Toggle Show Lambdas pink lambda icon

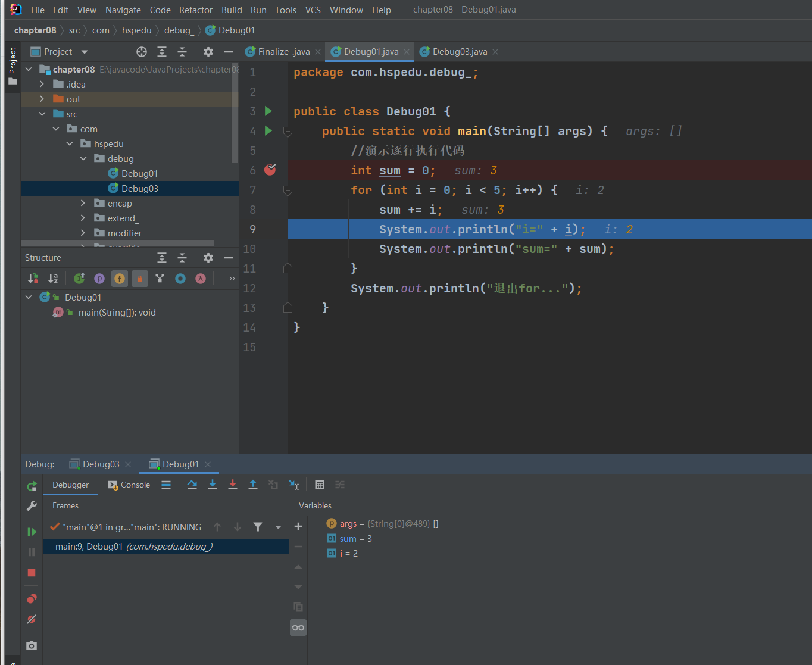point(201,278)
